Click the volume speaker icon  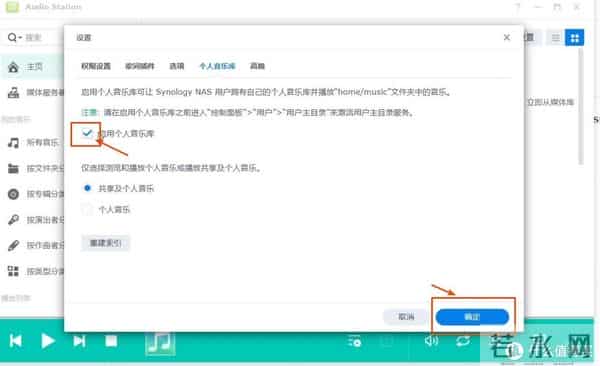[431, 340]
